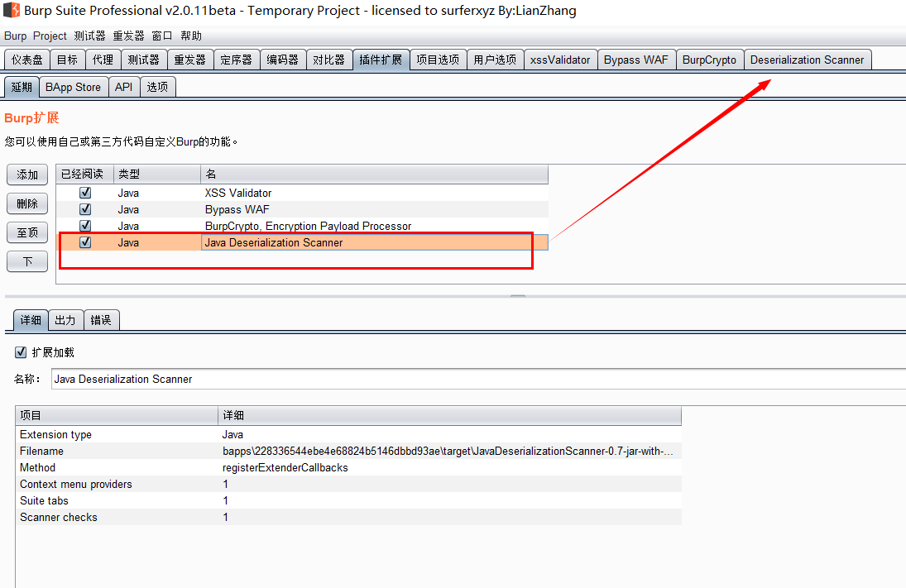The width and height of the screenshot is (906, 588).
Task: Sort by the 类型 column header
Action: point(157,174)
